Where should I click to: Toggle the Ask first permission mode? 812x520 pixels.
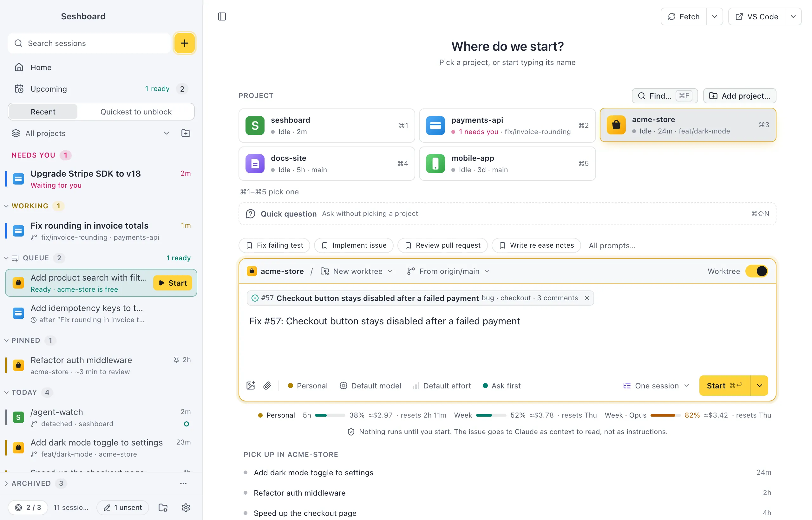[x=501, y=386]
